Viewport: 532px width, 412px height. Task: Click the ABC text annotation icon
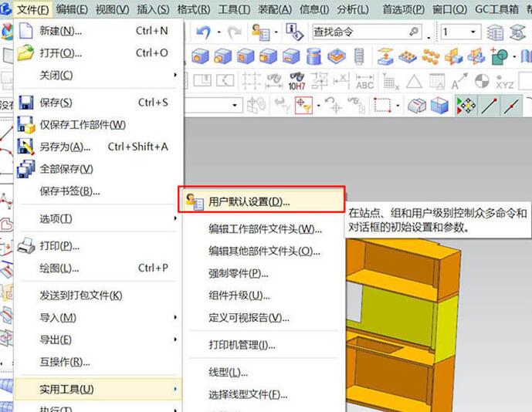364,81
